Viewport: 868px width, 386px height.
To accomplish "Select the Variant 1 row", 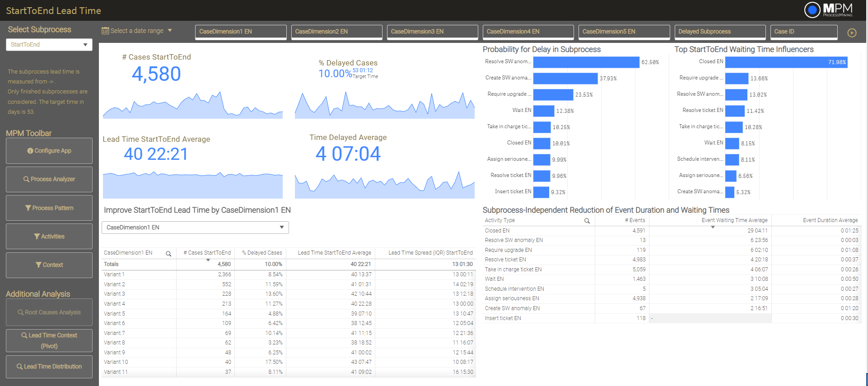I will [x=288, y=274].
